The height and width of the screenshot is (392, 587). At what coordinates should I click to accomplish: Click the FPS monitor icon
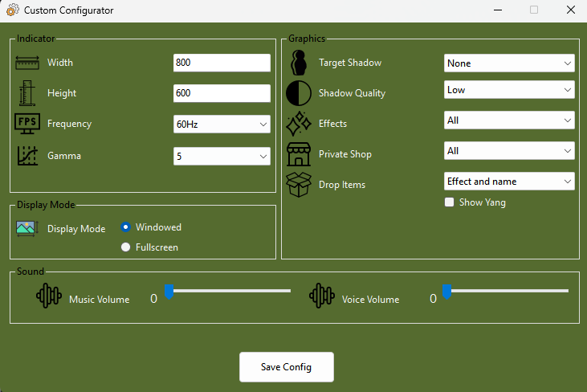click(27, 124)
